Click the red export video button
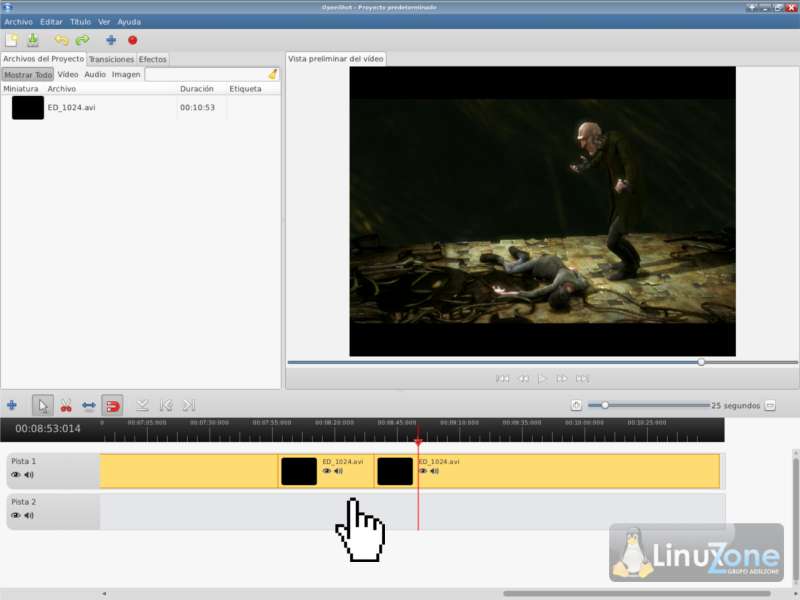 coord(133,40)
